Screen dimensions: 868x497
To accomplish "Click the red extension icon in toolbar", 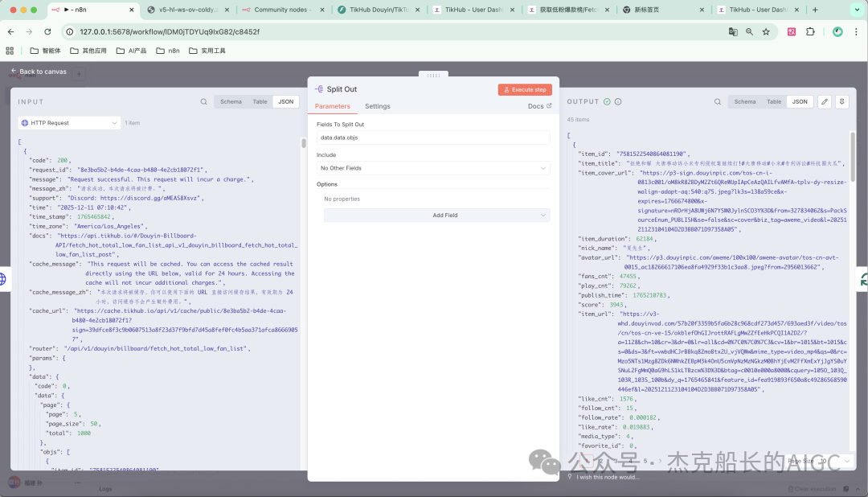I will pyautogui.click(x=792, y=32).
